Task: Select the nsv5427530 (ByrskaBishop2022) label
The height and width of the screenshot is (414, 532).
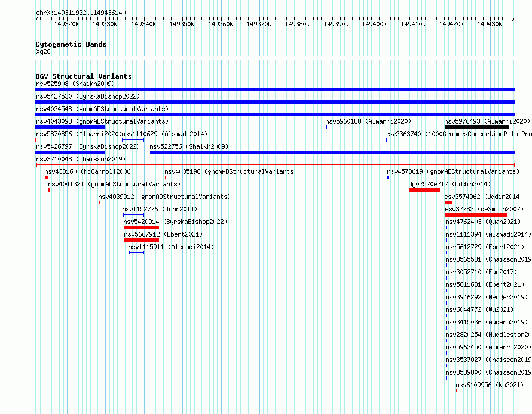Action: (88, 96)
